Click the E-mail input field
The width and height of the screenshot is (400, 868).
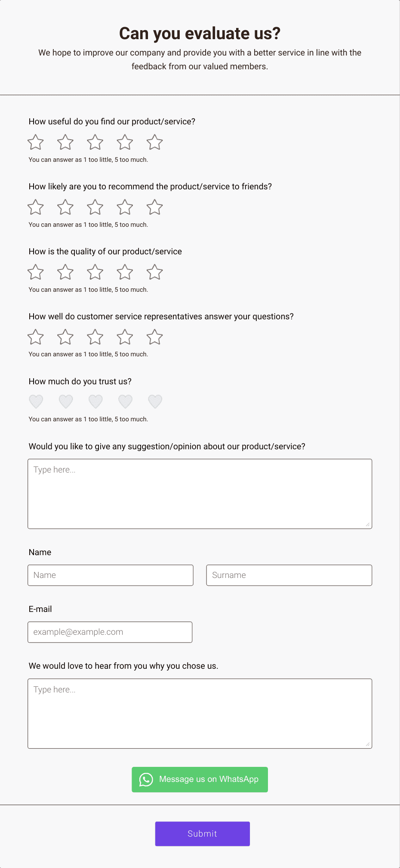[110, 632]
